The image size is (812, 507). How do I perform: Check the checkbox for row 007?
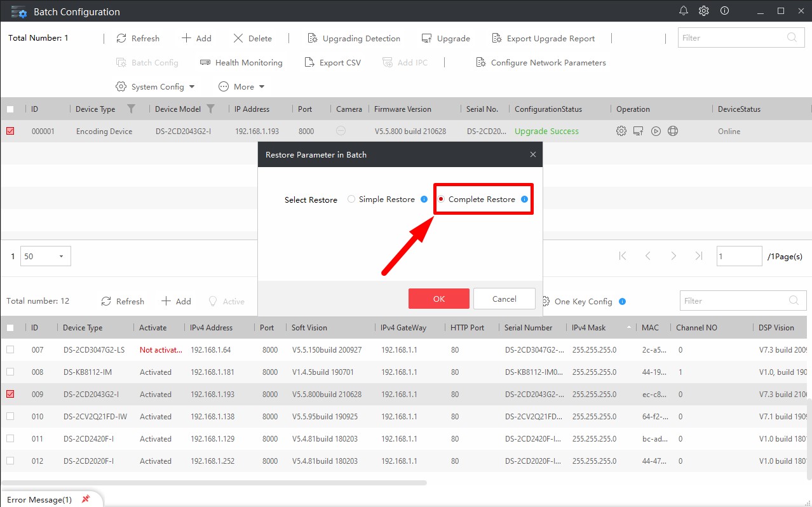pyautogui.click(x=10, y=349)
